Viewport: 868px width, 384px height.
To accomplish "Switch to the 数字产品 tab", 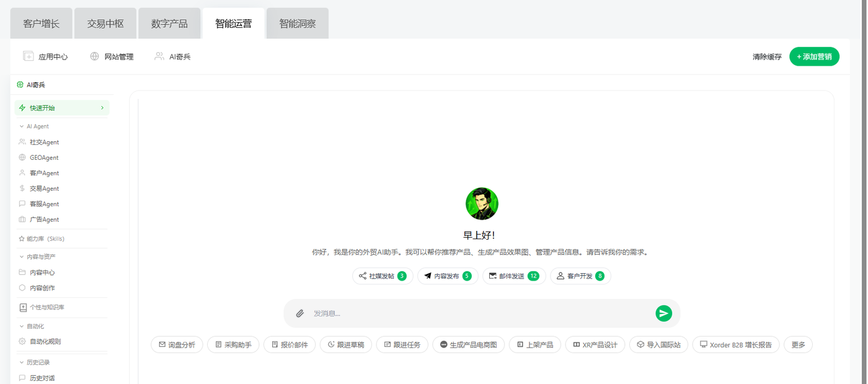I will [x=169, y=24].
